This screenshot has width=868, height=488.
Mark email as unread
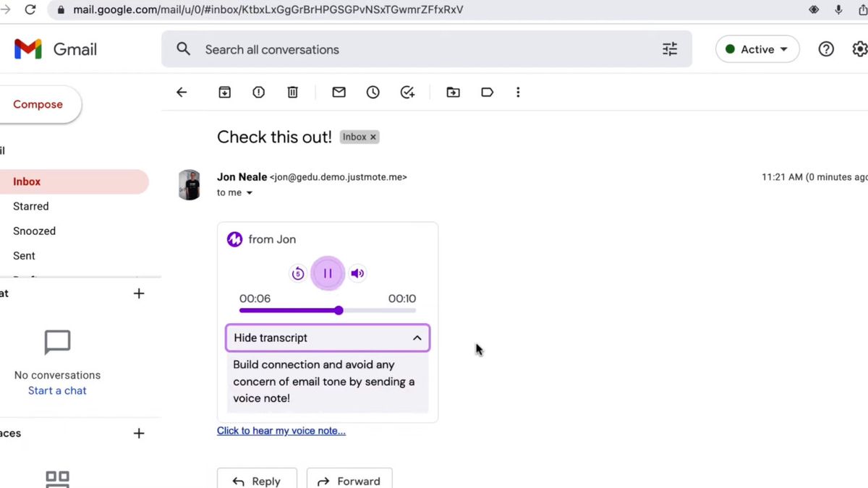(x=339, y=93)
